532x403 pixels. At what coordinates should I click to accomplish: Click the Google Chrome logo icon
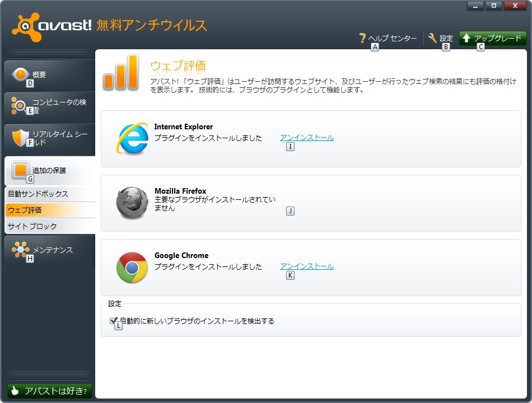pyautogui.click(x=132, y=268)
